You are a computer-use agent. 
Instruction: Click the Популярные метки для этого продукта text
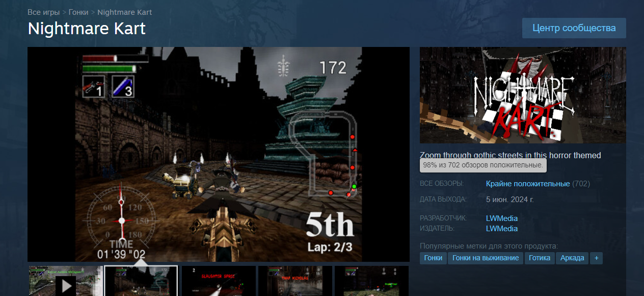[489, 245]
